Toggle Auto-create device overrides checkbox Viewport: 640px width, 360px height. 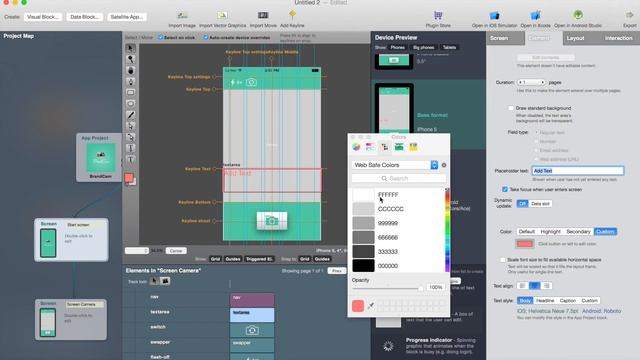coord(206,38)
